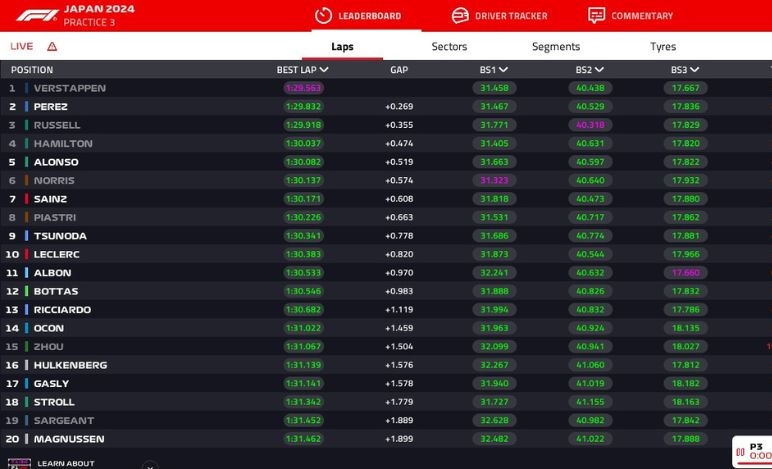Viewport: 772px width, 469px height.
Task: Open the Learn About link
Action: (x=66, y=463)
